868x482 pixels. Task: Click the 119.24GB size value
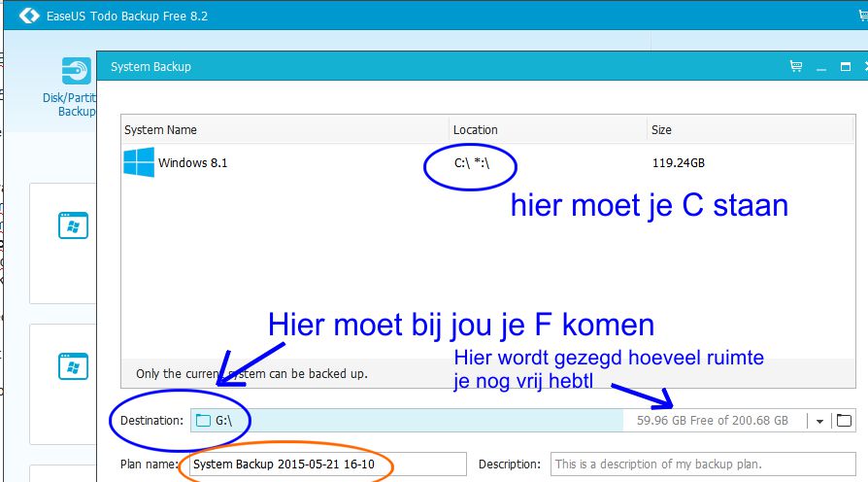tap(678, 163)
